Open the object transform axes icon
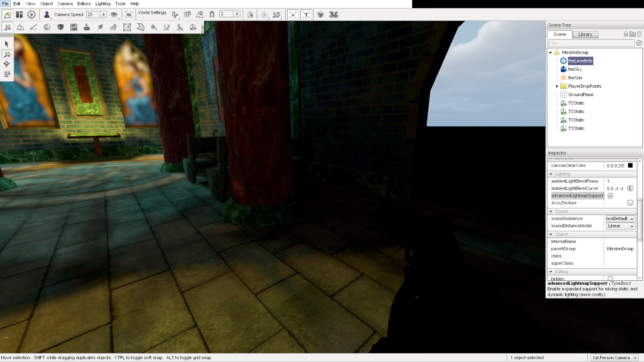 coord(277,14)
